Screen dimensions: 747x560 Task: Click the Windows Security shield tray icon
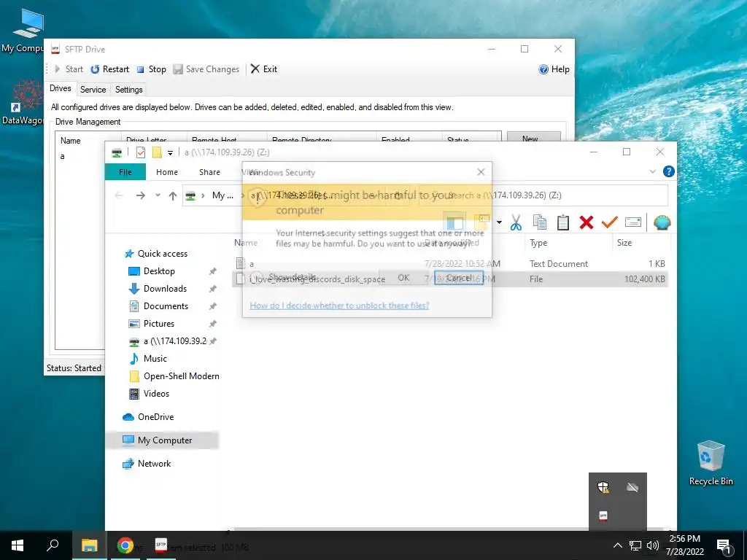[603, 487]
